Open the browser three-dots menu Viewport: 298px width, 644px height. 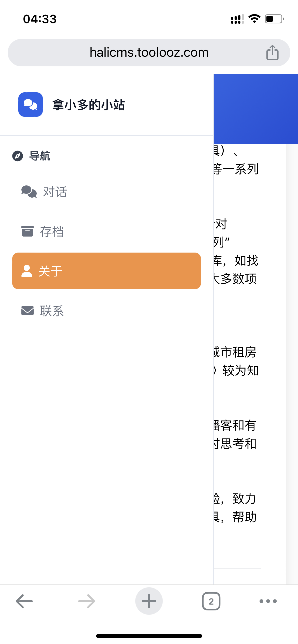268,601
